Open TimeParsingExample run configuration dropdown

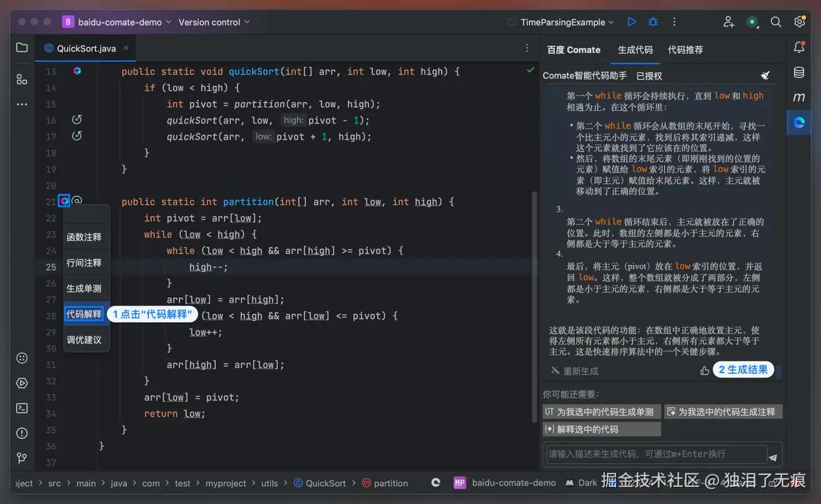[x=561, y=22]
